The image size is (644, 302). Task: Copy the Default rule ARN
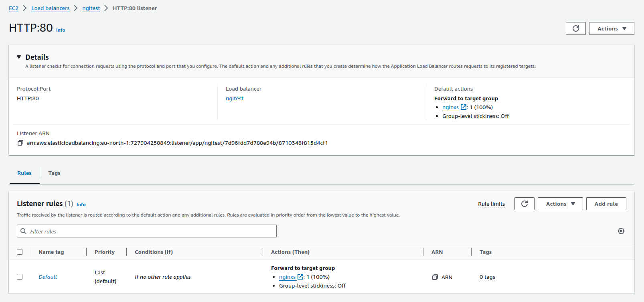pyautogui.click(x=435, y=277)
